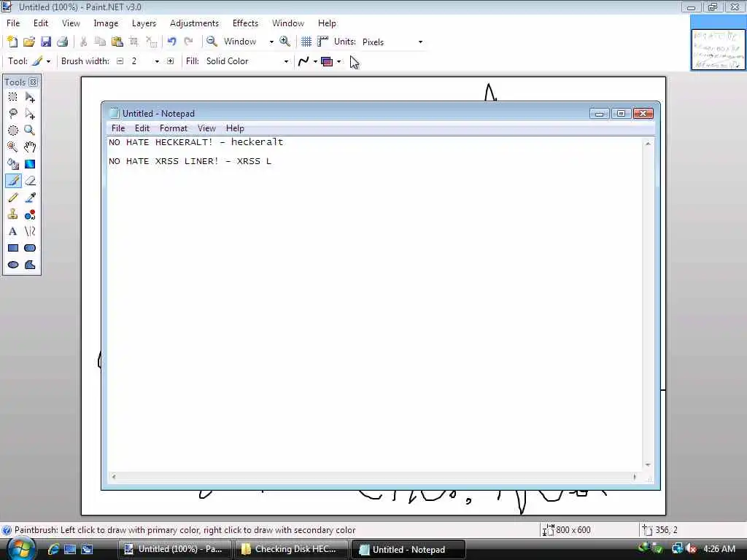Screen dimensions: 747x560
Task: Open Paint.NET Image menu
Action: (106, 23)
